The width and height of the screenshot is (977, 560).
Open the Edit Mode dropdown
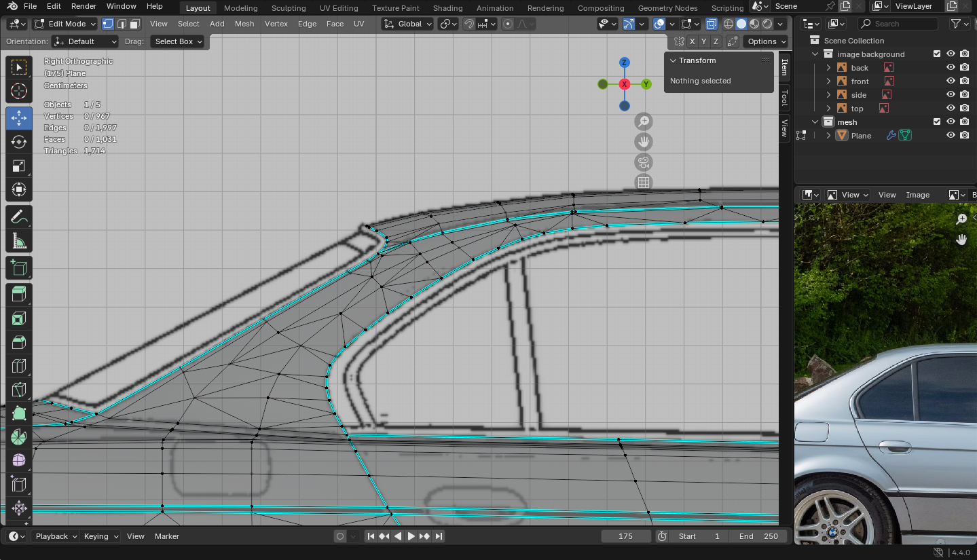(x=65, y=24)
